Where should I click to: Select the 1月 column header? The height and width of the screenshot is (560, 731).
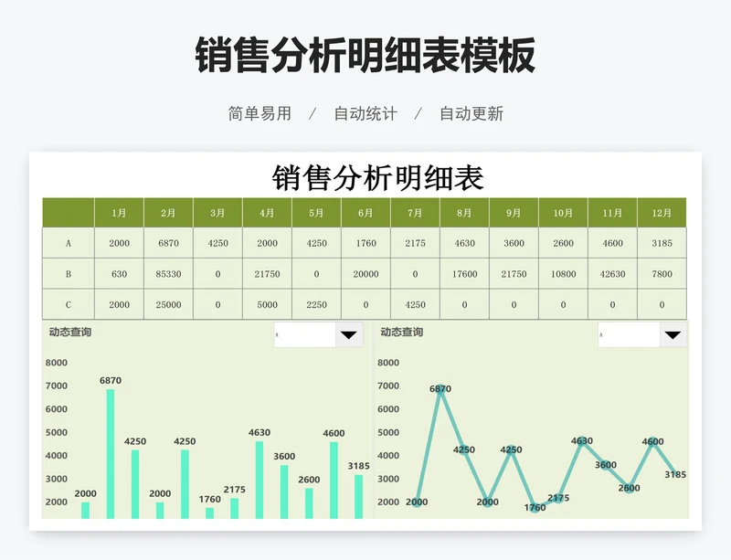tap(120, 213)
